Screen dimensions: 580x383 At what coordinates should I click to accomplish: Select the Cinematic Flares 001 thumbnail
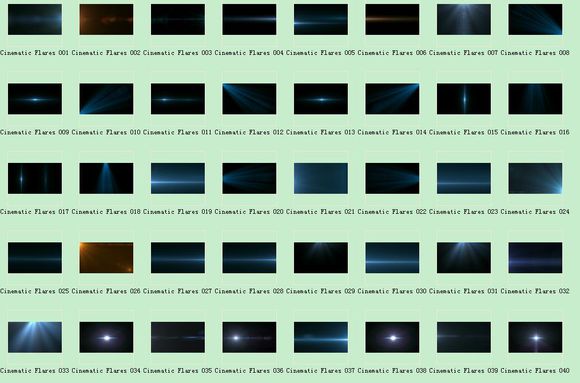35,20
